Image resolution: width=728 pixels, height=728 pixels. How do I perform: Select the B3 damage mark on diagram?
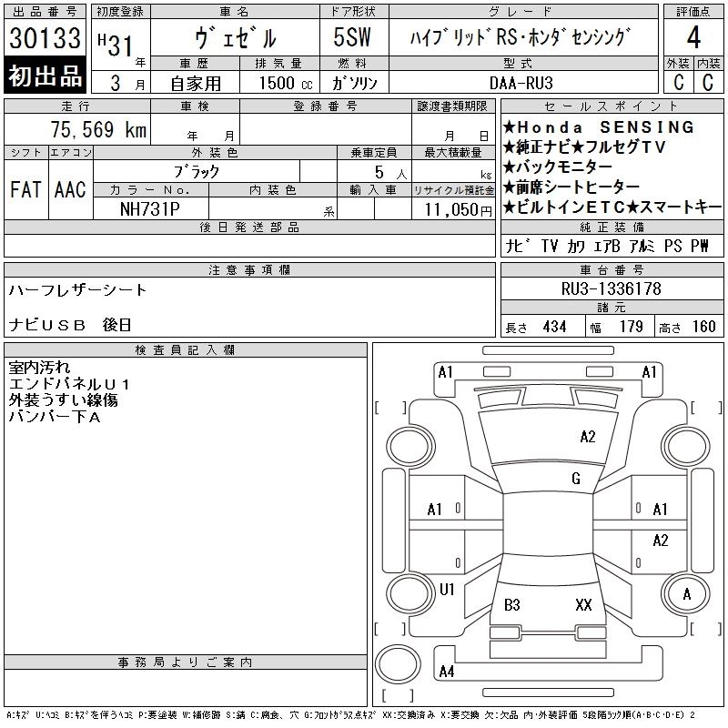[x=512, y=604]
